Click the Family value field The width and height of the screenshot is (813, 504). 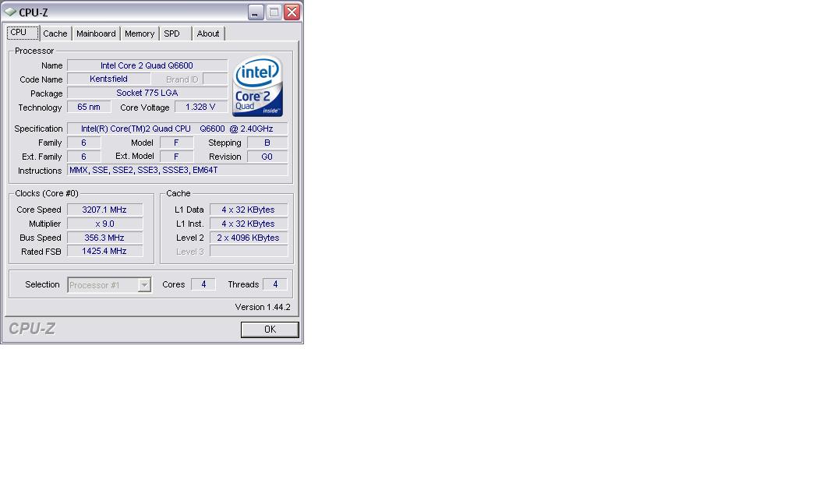[84, 143]
